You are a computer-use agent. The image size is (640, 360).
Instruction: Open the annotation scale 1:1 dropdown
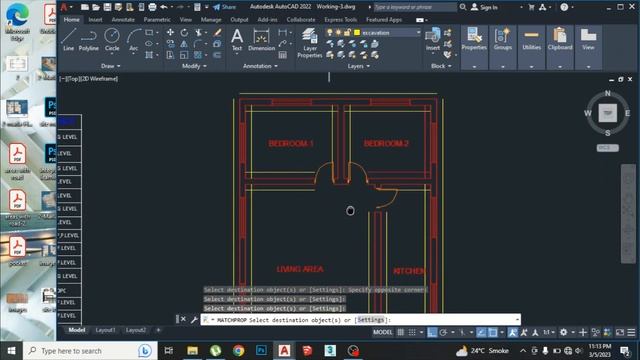[x=549, y=332]
